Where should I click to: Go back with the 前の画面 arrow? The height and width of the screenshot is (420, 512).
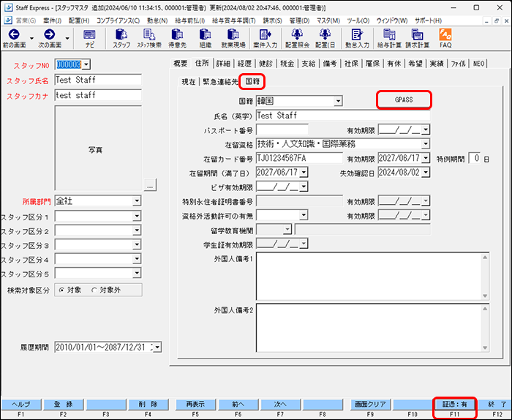15,38
